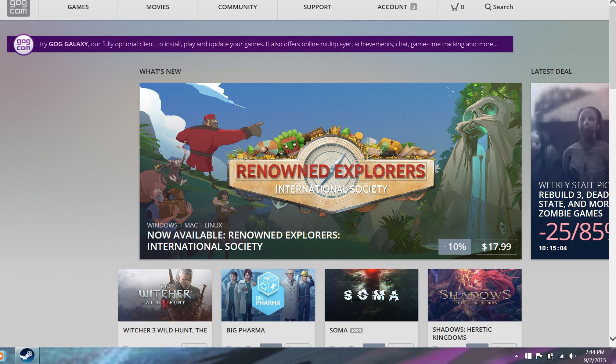
Task: Open the Renowned Explorers title link
Action: click(x=244, y=241)
